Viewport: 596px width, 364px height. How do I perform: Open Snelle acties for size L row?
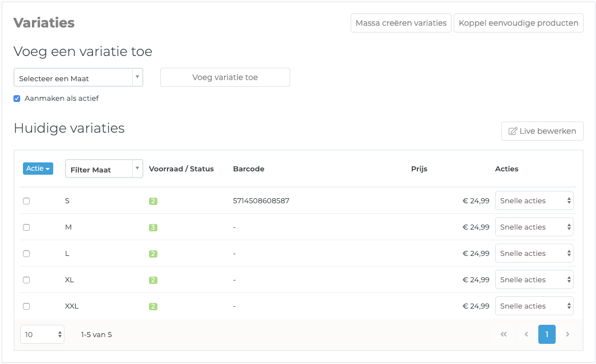(534, 254)
